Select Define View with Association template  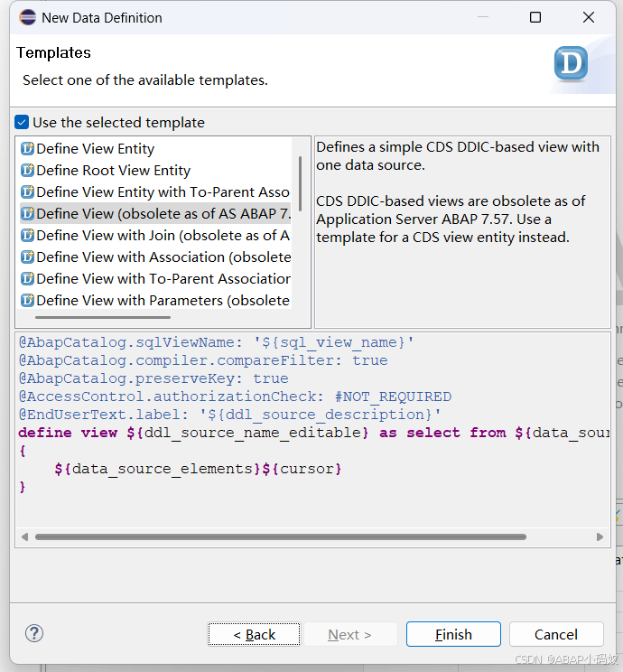[155, 257]
